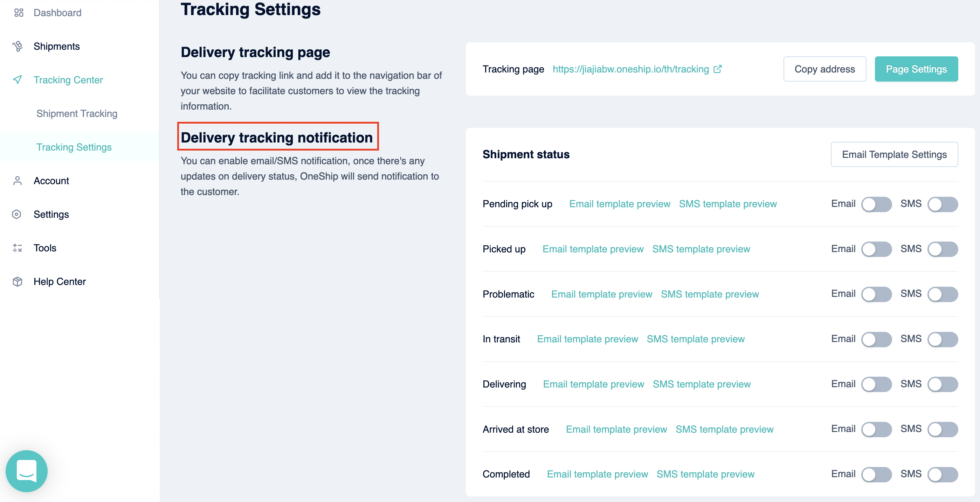
Task: Enable Email toggle for Pending pick up
Action: (x=876, y=204)
